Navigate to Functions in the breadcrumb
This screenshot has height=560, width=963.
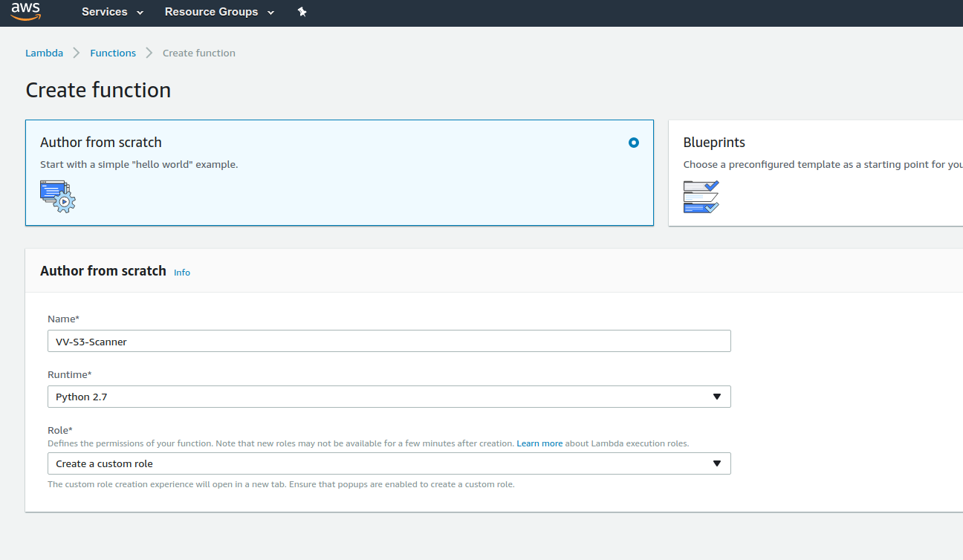(x=113, y=53)
